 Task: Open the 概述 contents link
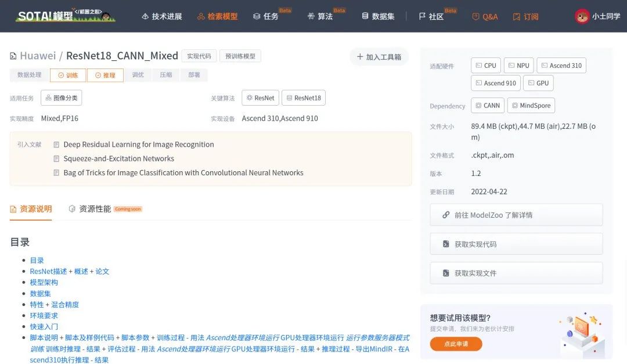tap(81, 272)
